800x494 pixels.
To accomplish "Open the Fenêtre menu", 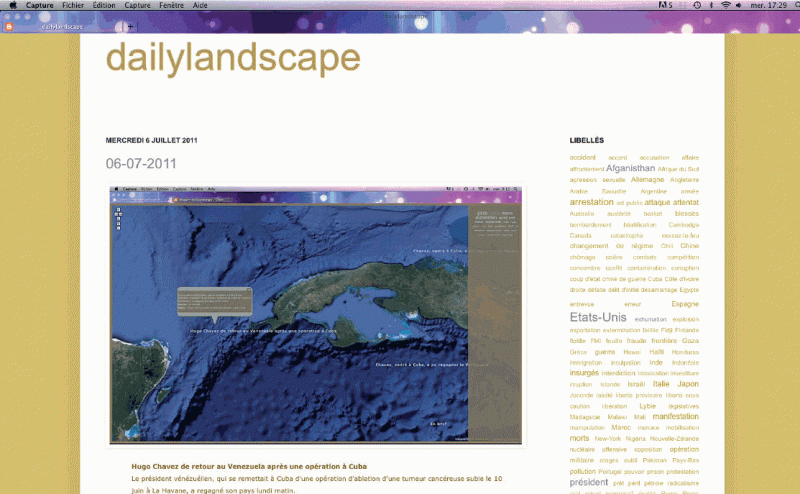I will [x=172, y=5].
